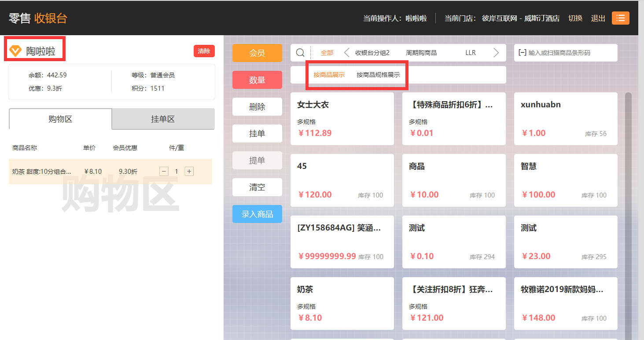This screenshot has height=340, width=644.
Task: Increase quantity with the plus button
Action: click(189, 172)
